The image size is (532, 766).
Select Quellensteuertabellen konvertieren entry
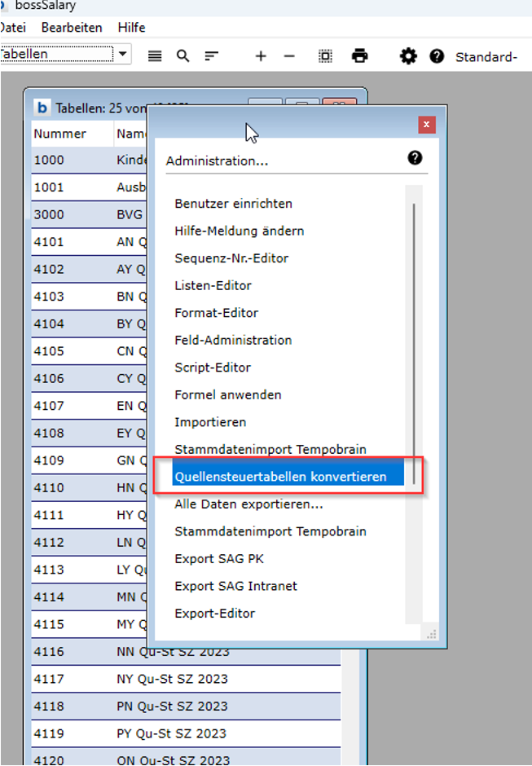(x=280, y=477)
